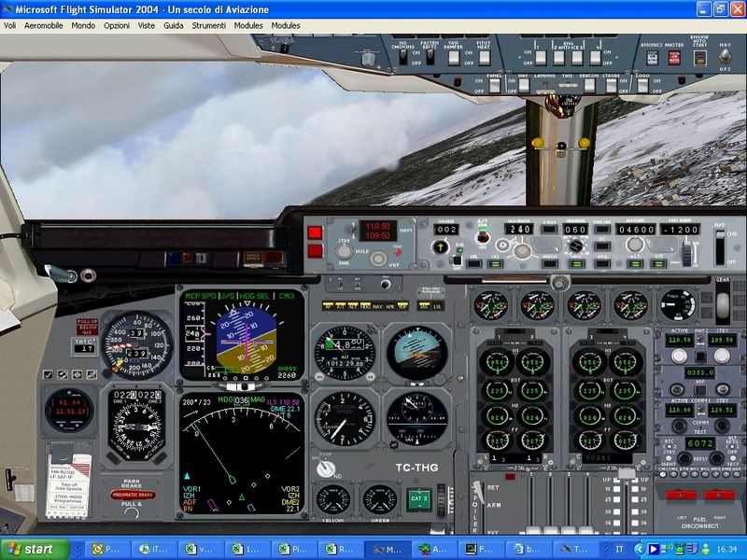Viewport: 747px width, 560px height.
Task: Flip the autopilot CMD engage lever
Action: point(720,246)
